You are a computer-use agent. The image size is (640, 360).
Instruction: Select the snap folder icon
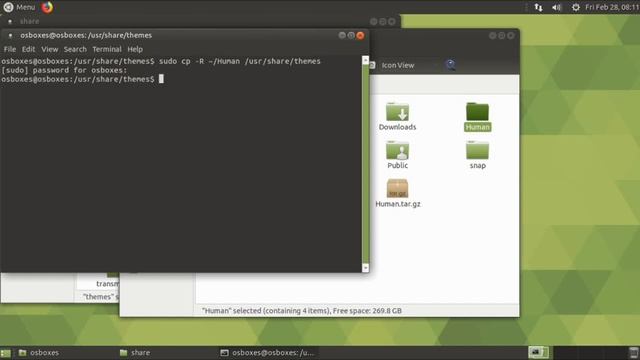pyautogui.click(x=478, y=150)
